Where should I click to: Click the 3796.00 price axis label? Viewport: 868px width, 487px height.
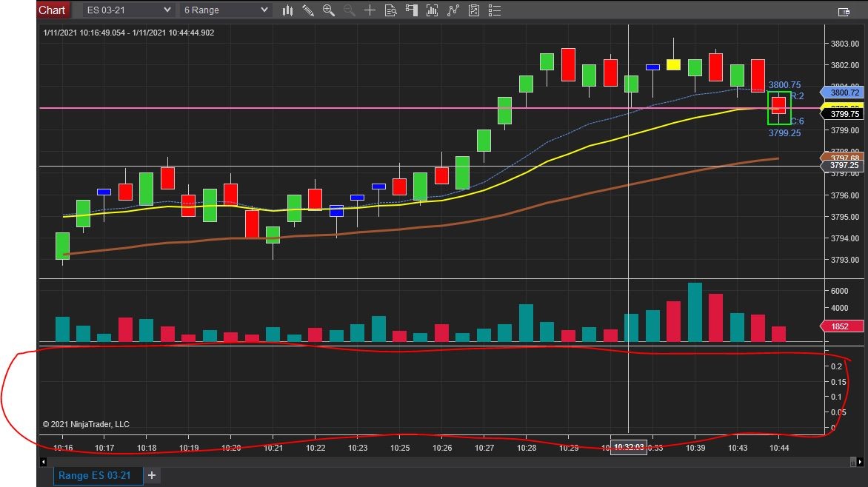(845, 195)
